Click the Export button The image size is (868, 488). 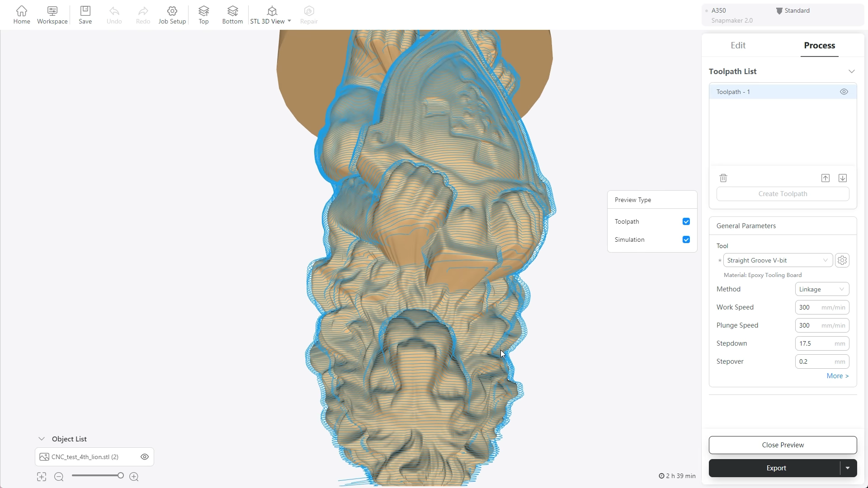tap(776, 468)
